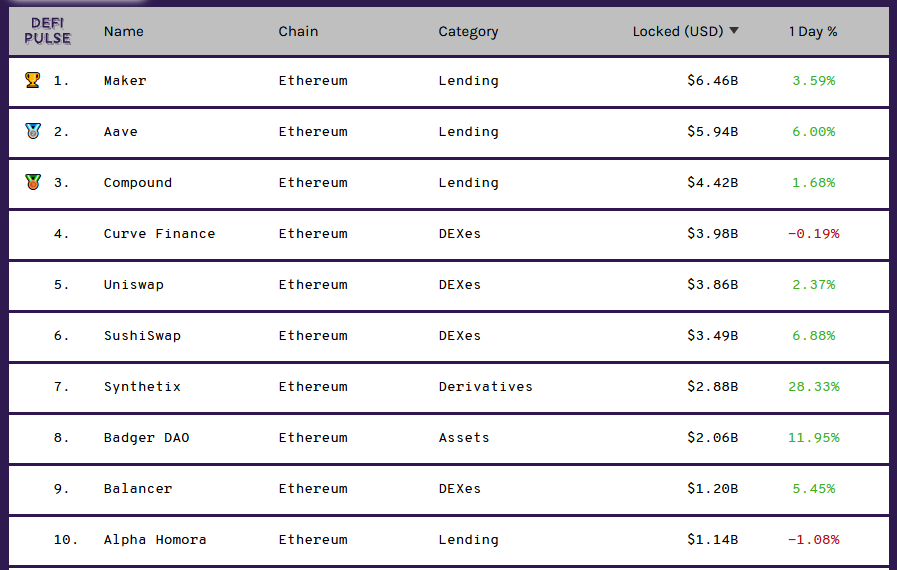897x570 pixels.
Task: Open the Compound project link
Action: pyautogui.click(x=138, y=183)
